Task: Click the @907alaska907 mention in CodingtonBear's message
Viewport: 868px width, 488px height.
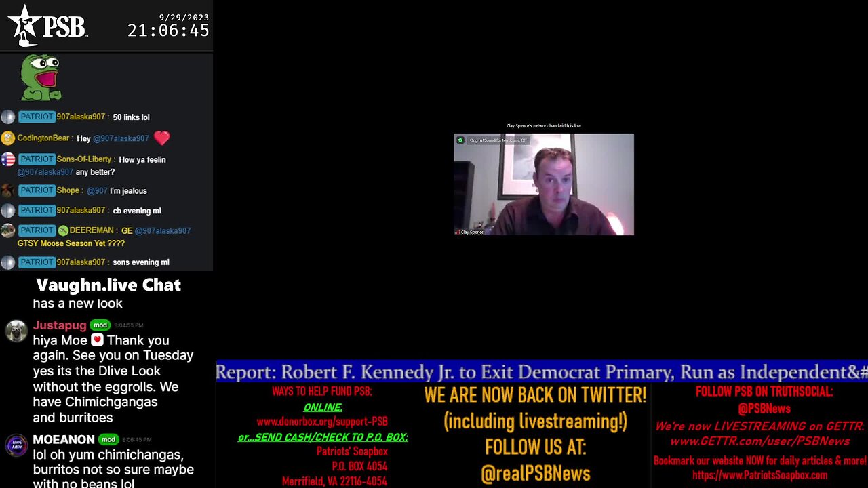Action: click(121, 138)
